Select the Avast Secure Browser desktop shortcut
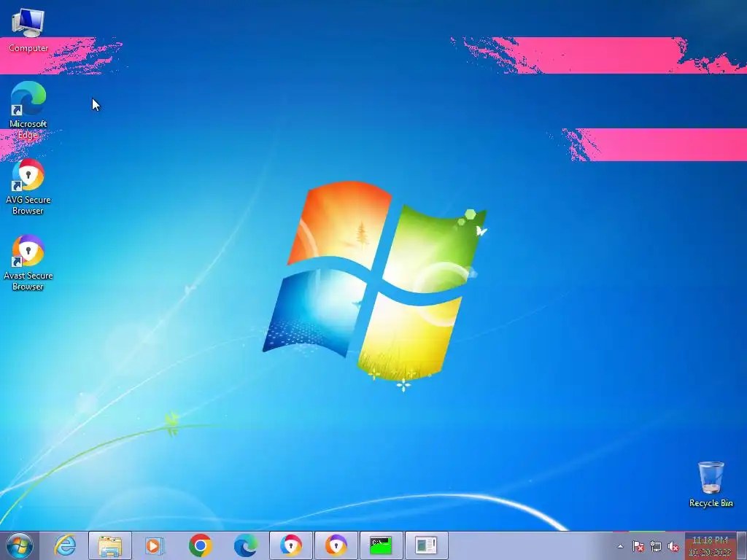The height and width of the screenshot is (560, 747). [x=28, y=262]
